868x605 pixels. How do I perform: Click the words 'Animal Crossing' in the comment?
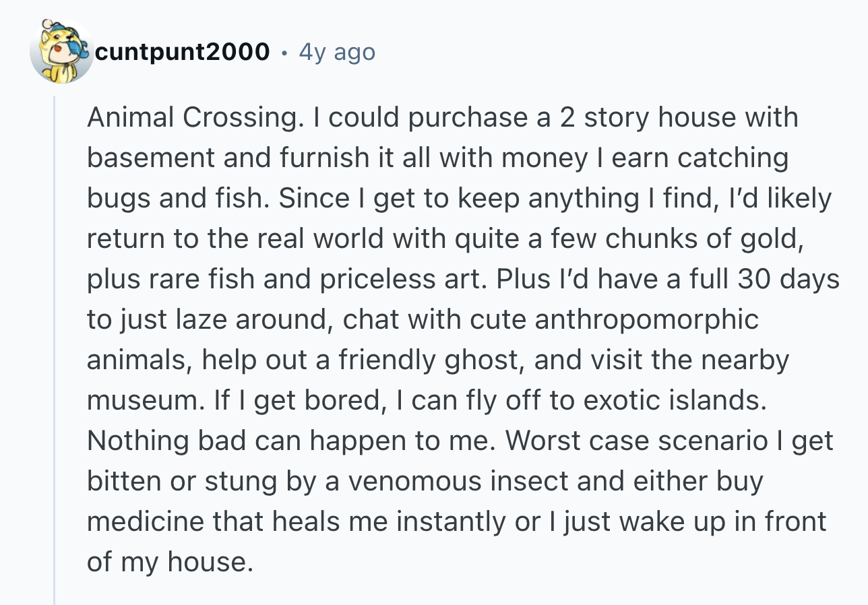tap(191, 118)
